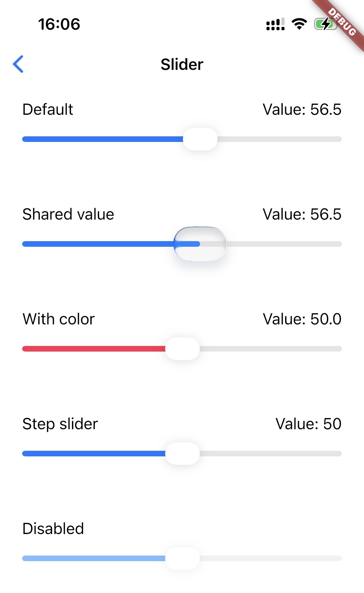Click the Default slider blue track
The width and height of the screenshot is (364, 593).
(100, 139)
